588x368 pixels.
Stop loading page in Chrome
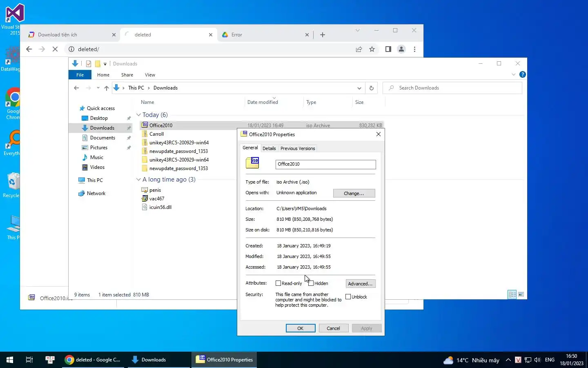(x=55, y=49)
